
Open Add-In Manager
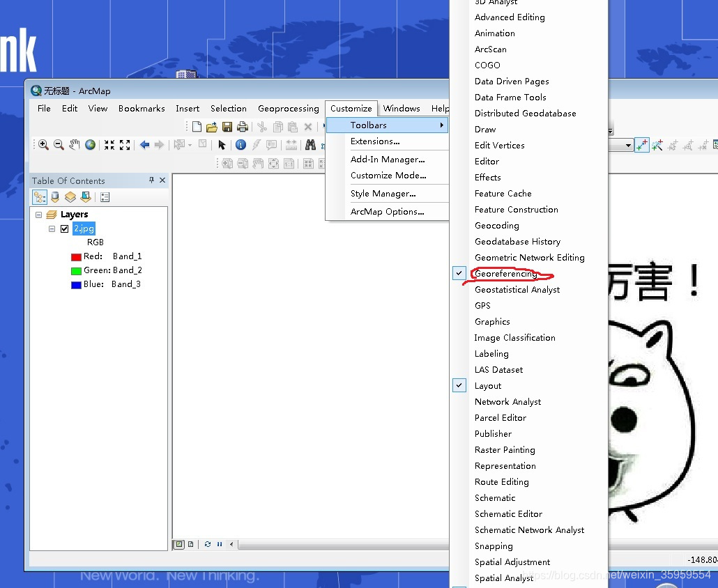[x=388, y=160]
